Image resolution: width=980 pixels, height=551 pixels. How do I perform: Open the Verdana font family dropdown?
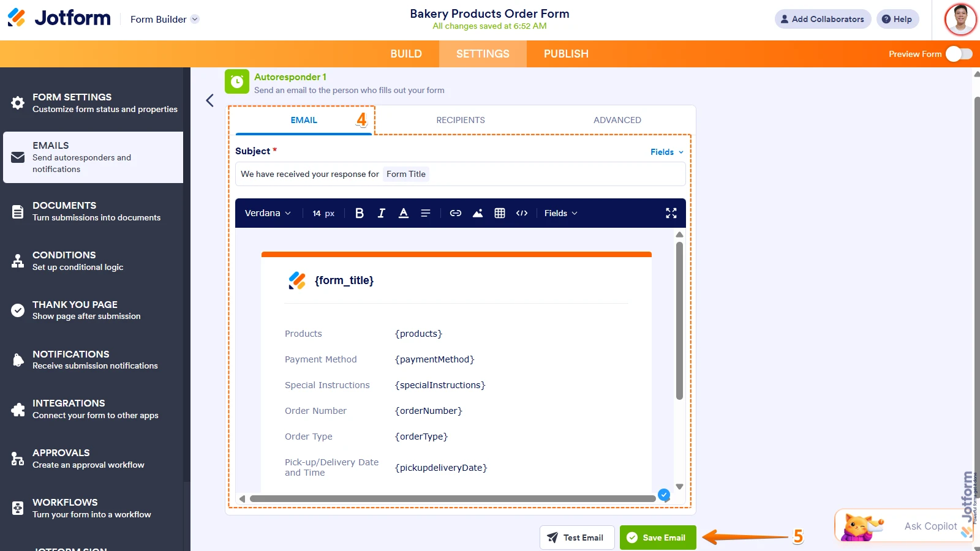tap(268, 213)
